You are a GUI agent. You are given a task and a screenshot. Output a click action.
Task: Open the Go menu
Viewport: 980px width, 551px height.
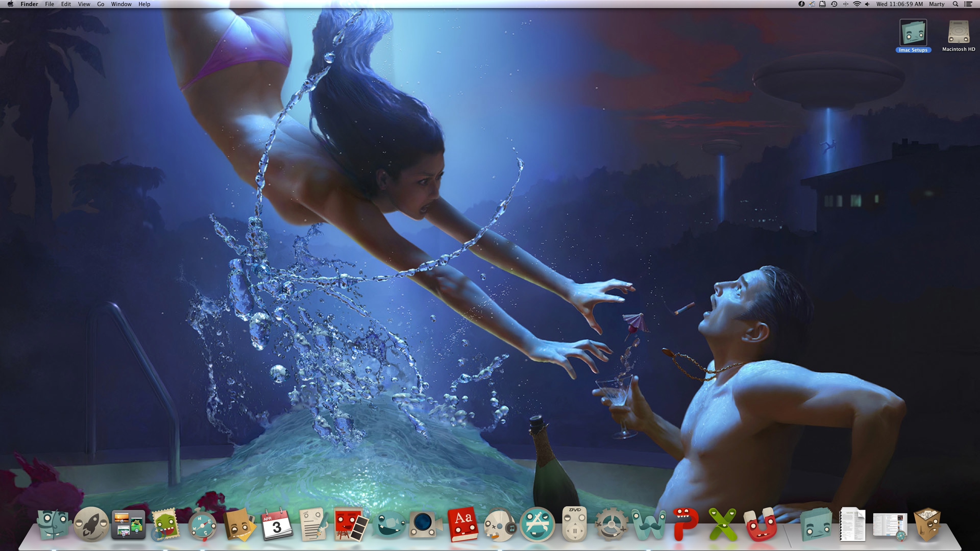coord(101,4)
